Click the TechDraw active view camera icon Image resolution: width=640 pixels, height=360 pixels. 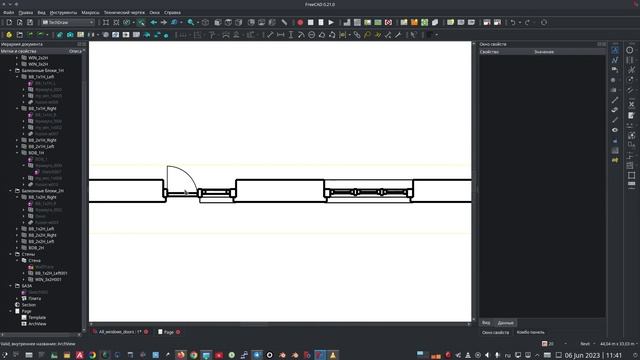(x=70, y=35)
